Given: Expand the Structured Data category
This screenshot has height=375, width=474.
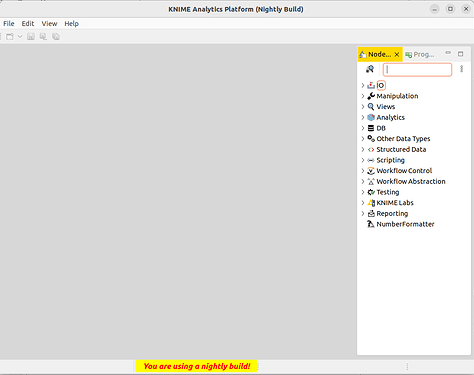Looking at the screenshot, I should coord(363,149).
